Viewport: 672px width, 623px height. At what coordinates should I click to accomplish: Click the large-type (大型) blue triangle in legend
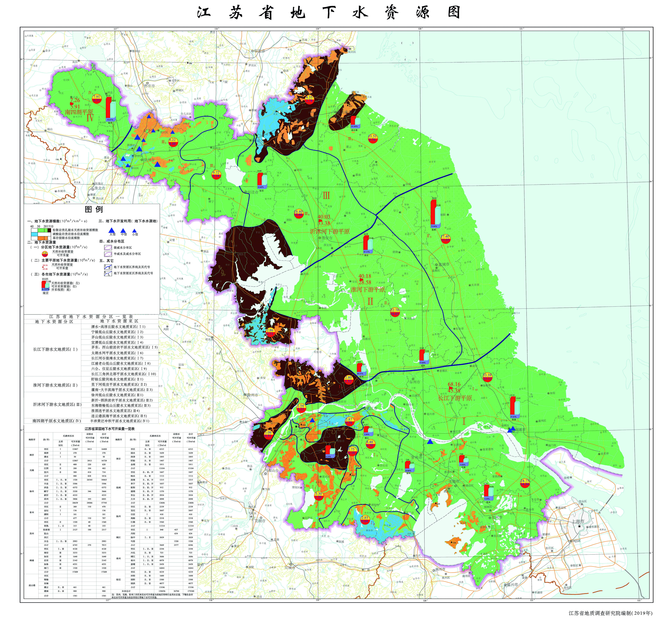click(x=112, y=231)
